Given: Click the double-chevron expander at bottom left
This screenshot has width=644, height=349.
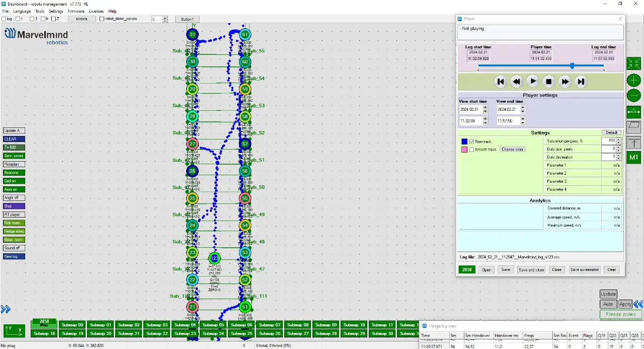Looking at the screenshot, I should (x=6, y=309).
